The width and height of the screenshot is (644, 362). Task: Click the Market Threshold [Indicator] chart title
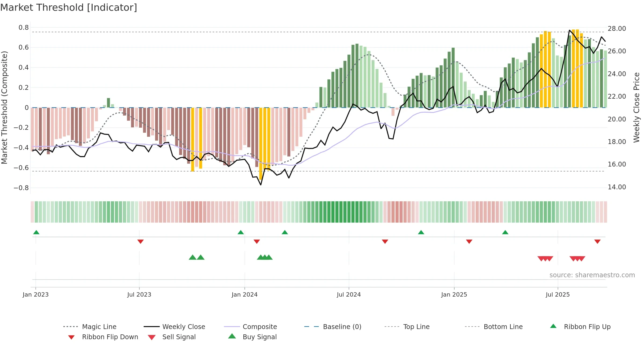tap(69, 8)
